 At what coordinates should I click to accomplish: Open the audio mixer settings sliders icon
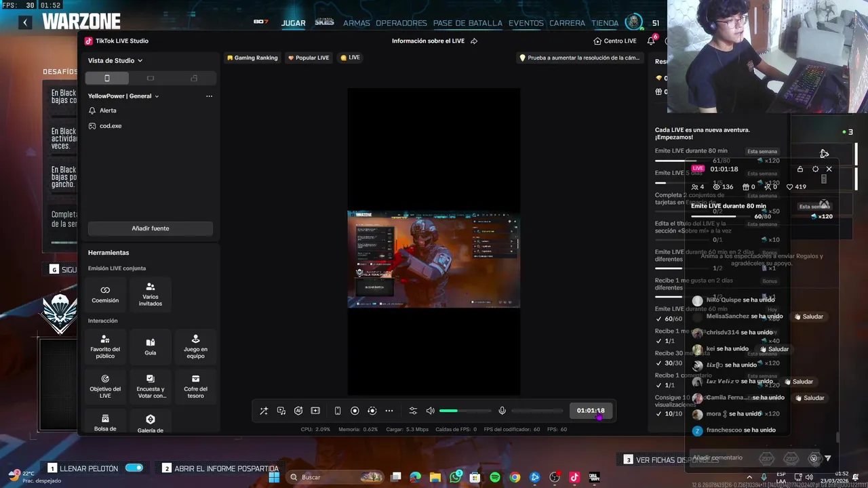[x=413, y=411]
